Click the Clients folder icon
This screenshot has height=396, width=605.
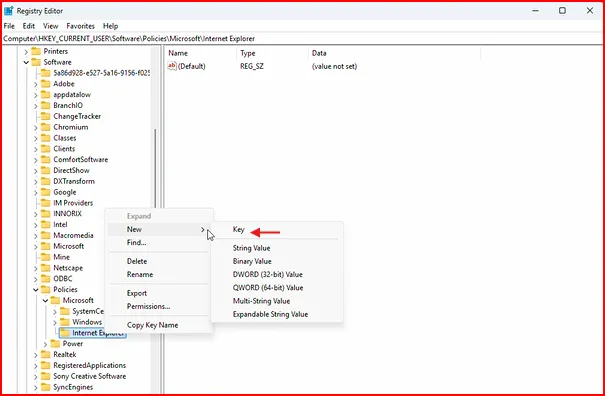pos(46,149)
